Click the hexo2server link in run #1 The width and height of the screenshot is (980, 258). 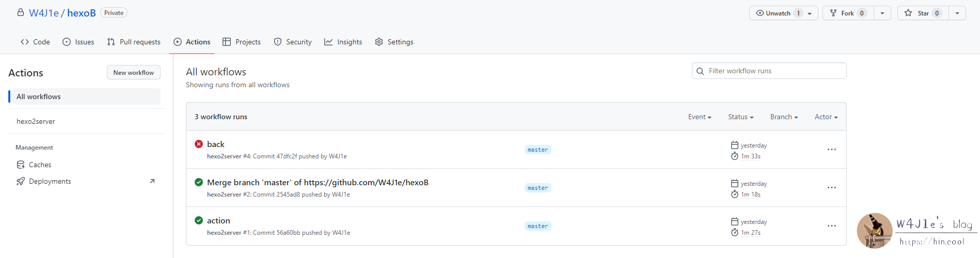[x=224, y=233]
